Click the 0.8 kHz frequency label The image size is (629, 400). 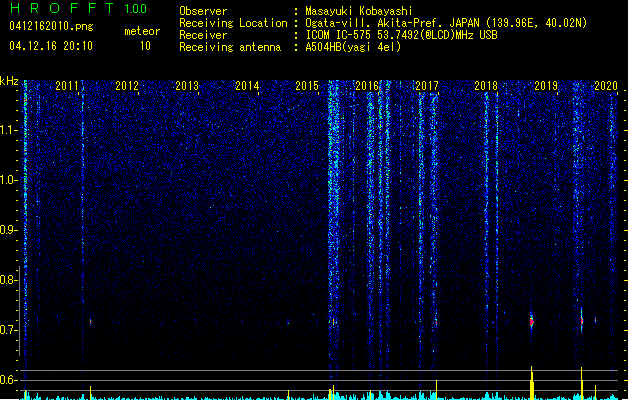click(x=8, y=280)
